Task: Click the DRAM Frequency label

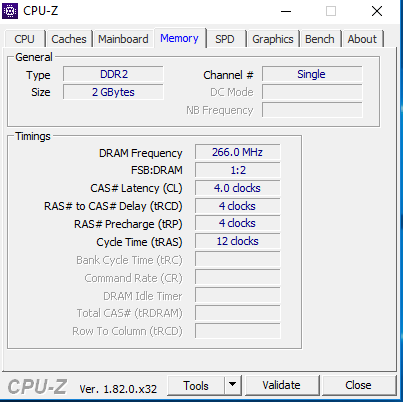Action: pos(141,153)
